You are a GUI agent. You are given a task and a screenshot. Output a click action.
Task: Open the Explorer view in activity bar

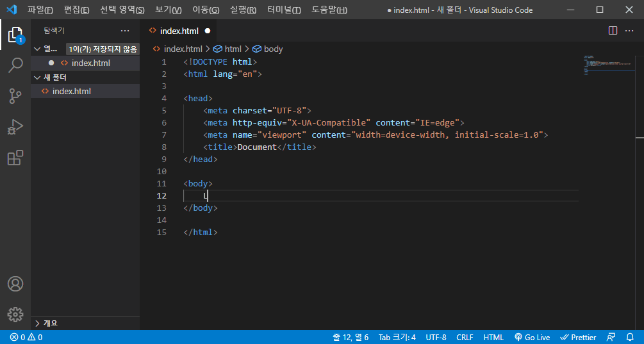[15, 35]
